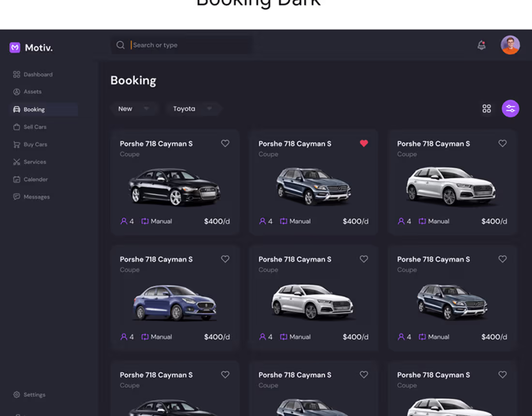This screenshot has height=416, width=532.
Task: Navigate to Buy Cars
Action: tap(36, 144)
